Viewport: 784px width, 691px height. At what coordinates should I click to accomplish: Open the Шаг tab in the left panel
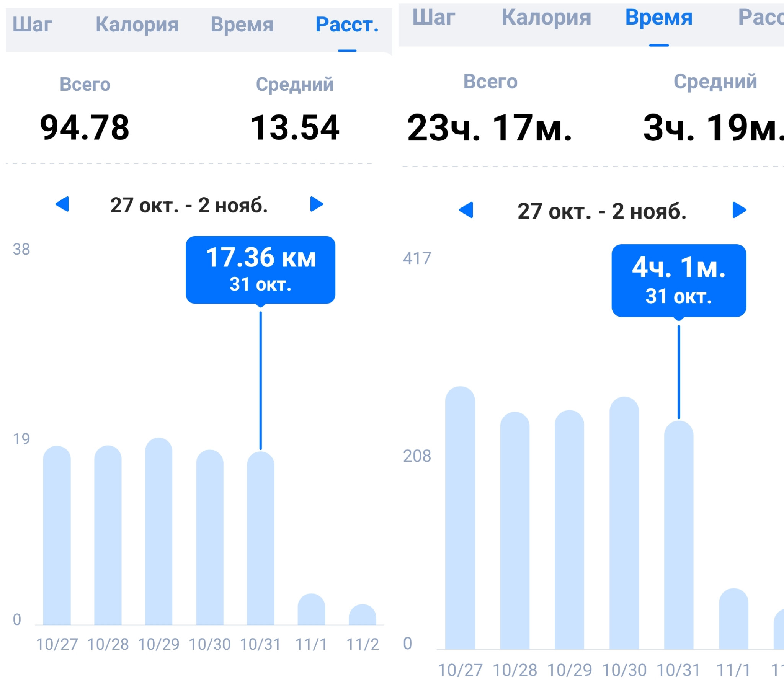click(x=32, y=25)
